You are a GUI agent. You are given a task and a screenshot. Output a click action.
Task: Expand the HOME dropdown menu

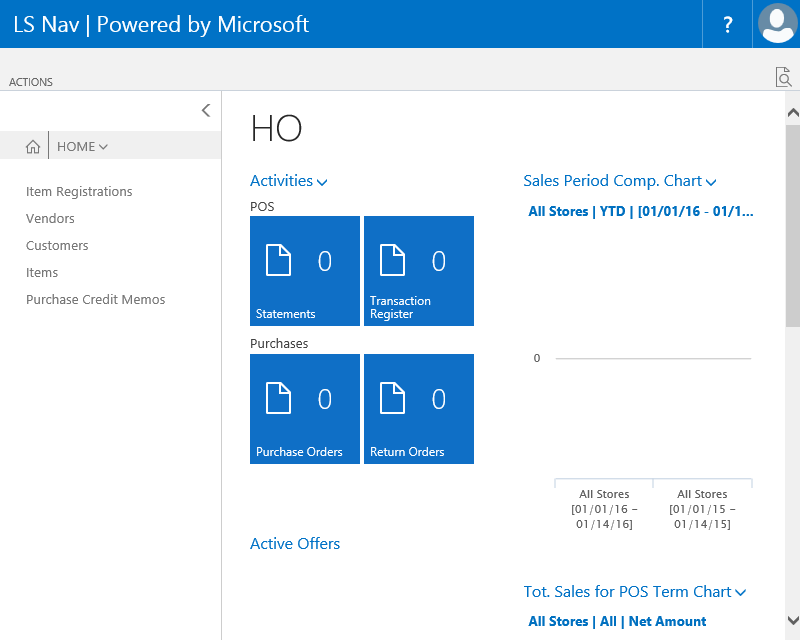click(83, 147)
